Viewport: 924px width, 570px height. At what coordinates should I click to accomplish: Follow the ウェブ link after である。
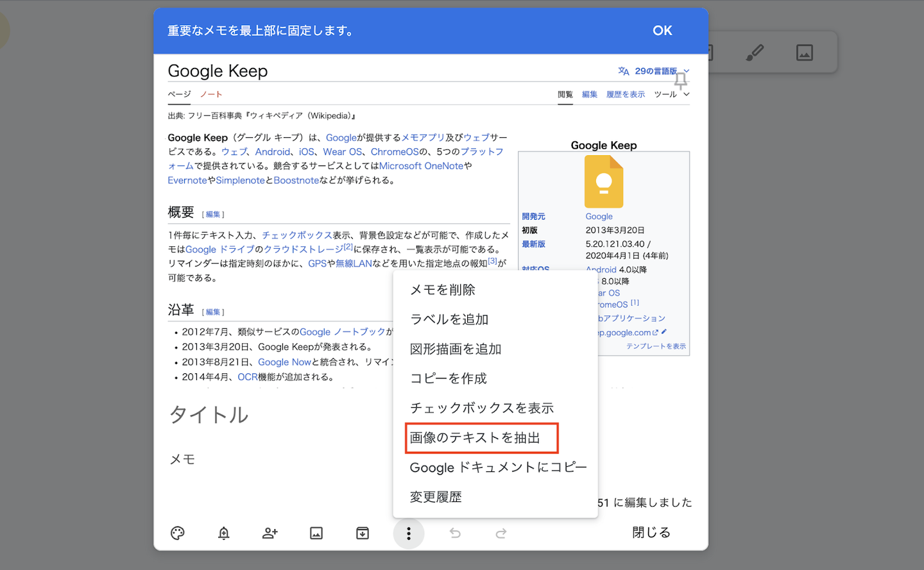coord(234,151)
